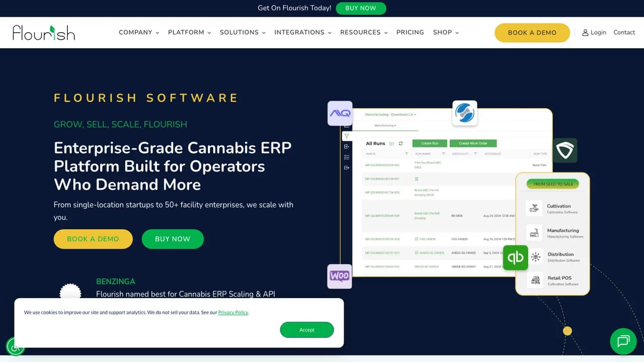
Task: Expand the Solutions dropdown
Action: click(243, 32)
